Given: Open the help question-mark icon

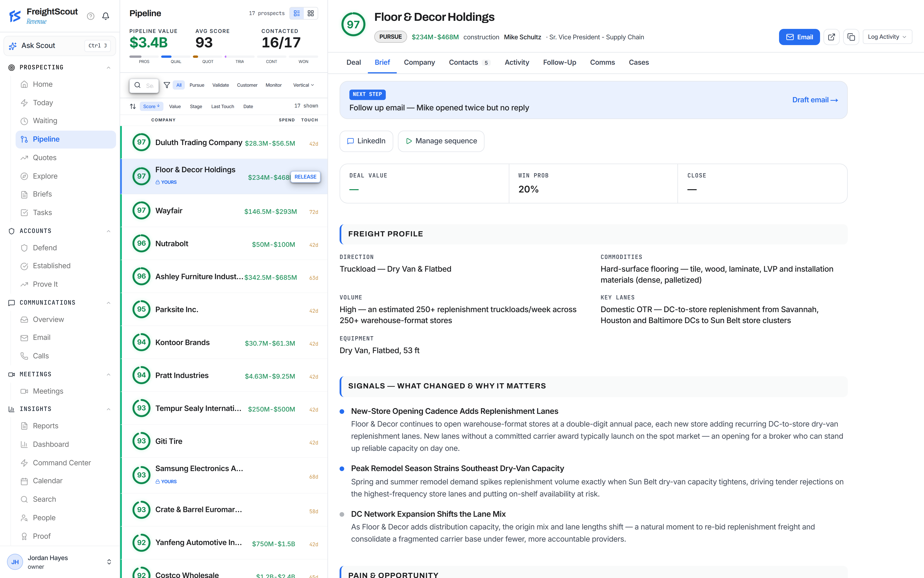Looking at the screenshot, I should (90, 16).
